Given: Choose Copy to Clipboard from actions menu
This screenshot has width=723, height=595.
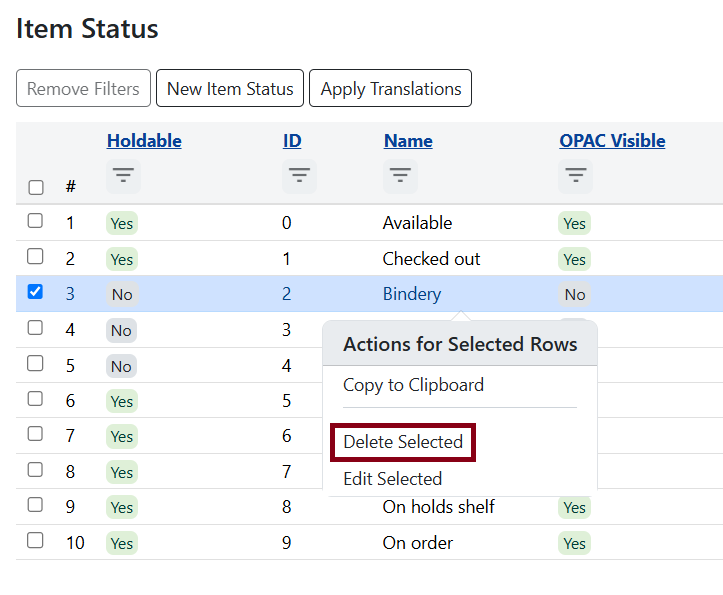Looking at the screenshot, I should (413, 385).
